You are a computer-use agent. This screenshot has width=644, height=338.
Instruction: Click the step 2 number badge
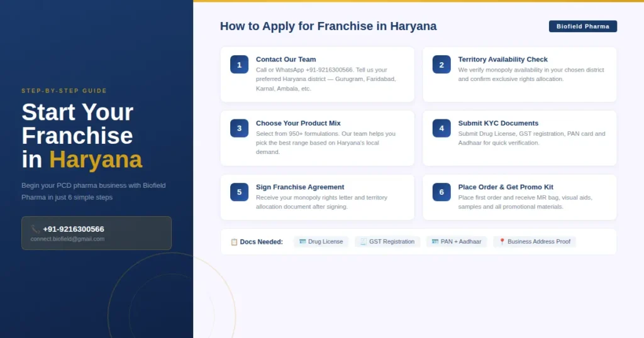coord(441,65)
